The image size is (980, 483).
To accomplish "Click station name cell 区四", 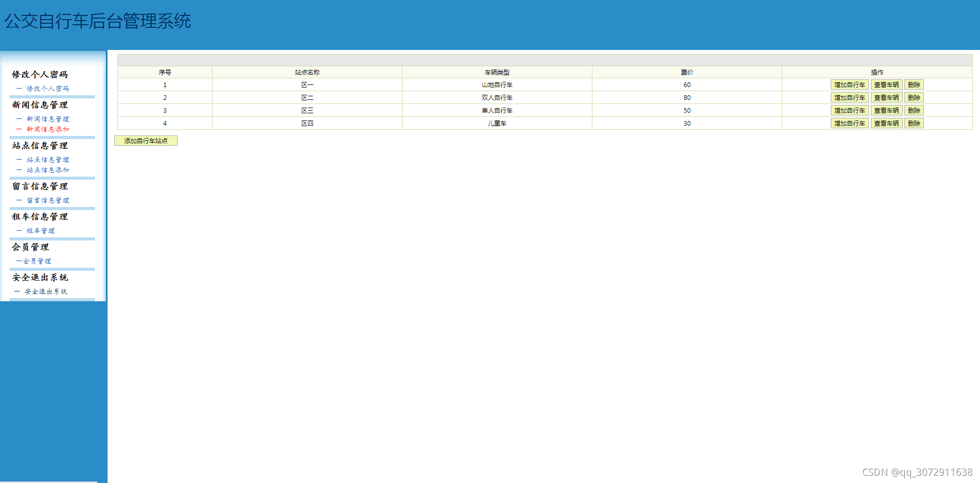I will coord(307,123).
